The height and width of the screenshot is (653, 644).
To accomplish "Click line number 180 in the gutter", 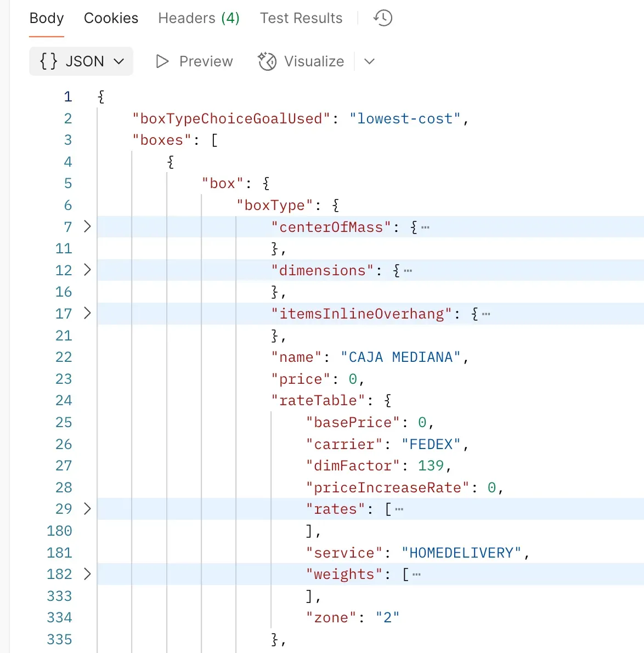I will 59,531.
